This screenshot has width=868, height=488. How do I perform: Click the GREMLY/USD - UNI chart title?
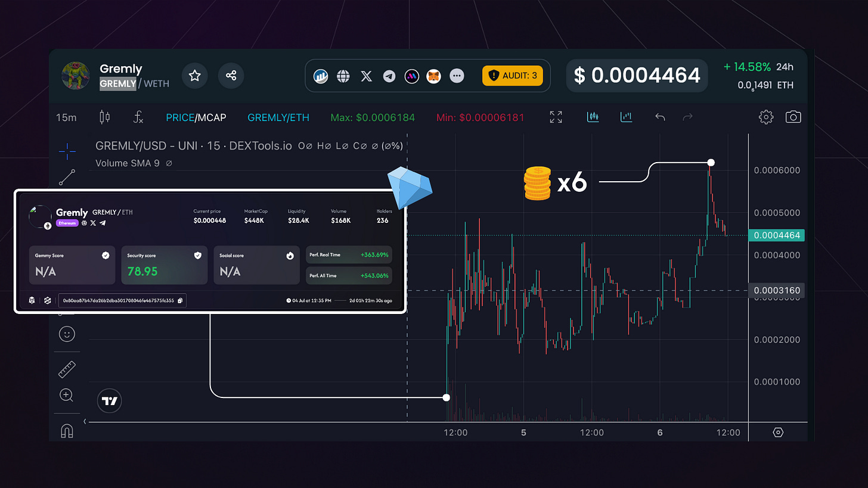click(x=193, y=145)
